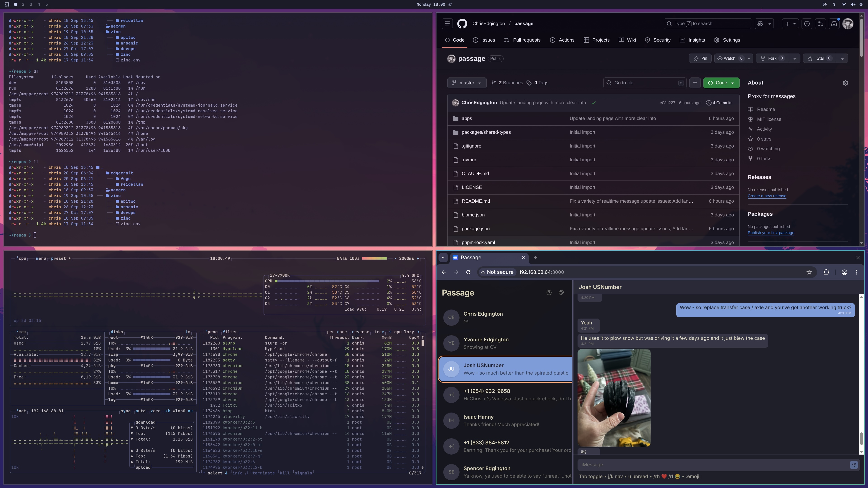Reload the Passage browser tab

468,272
